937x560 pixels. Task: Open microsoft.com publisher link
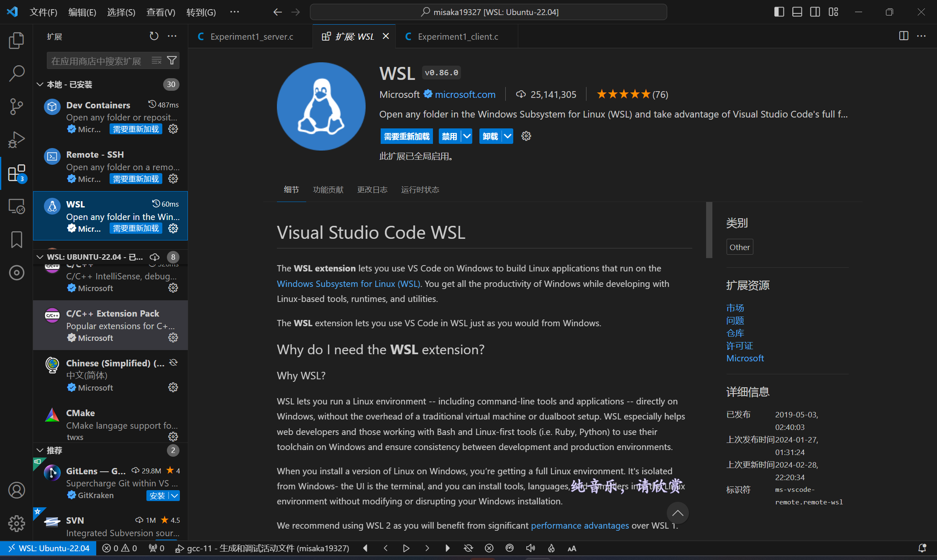point(465,95)
